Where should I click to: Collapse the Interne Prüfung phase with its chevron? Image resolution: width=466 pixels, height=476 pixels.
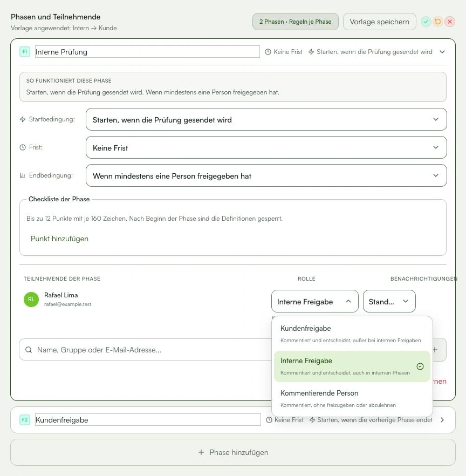point(442,52)
